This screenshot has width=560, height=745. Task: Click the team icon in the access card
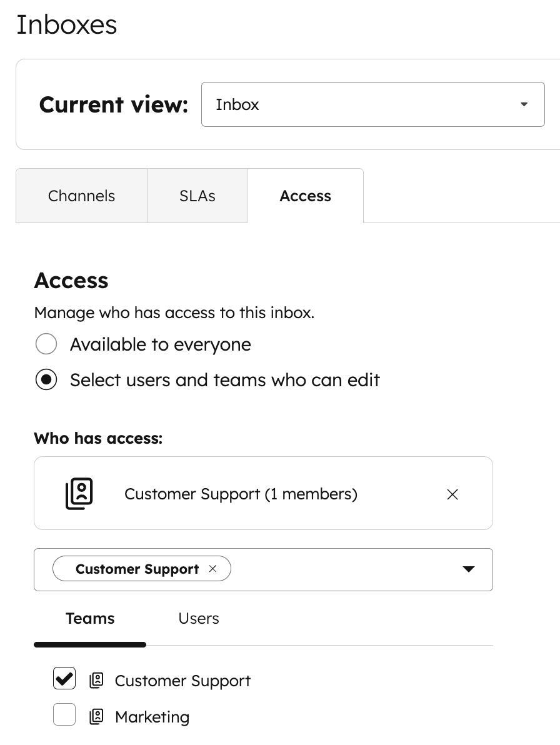point(79,494)
